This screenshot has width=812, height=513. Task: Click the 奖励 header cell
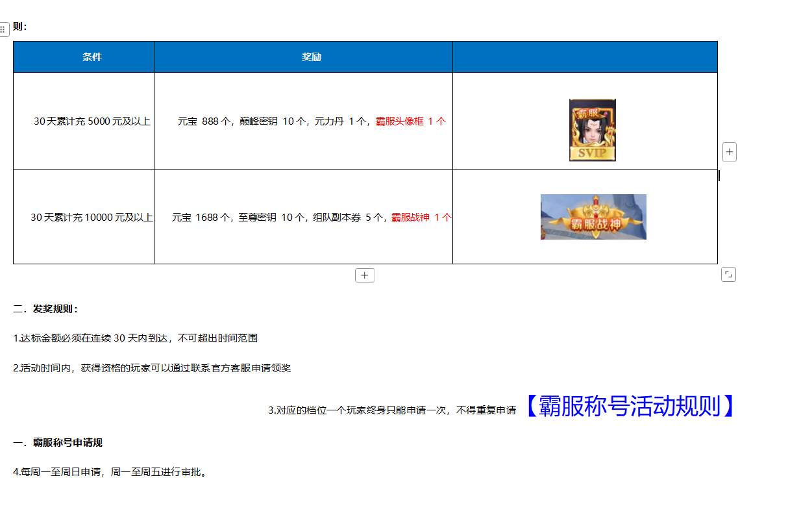tap(311, 57)
